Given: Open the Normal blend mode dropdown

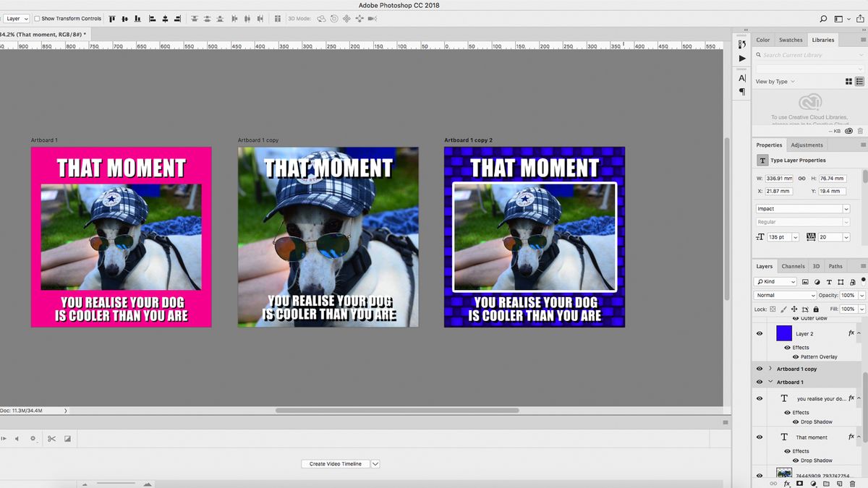Looking at the screenshot, I should (785, 295).
